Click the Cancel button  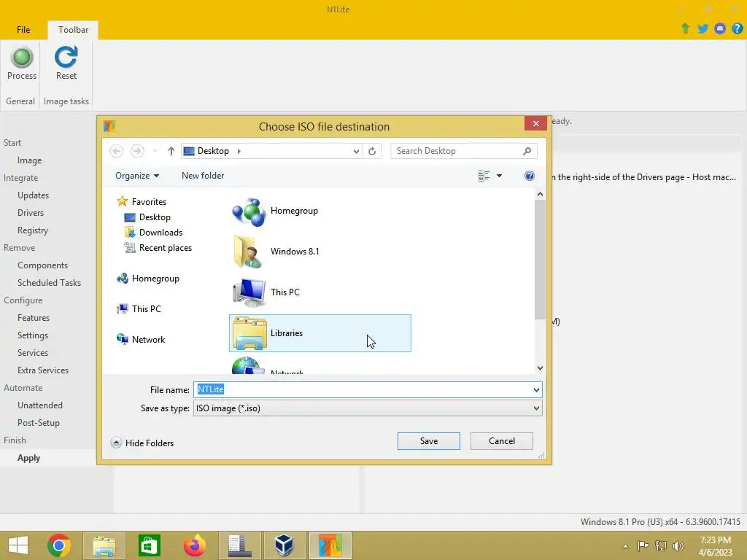pyautogui.click(x=502, y=441)
